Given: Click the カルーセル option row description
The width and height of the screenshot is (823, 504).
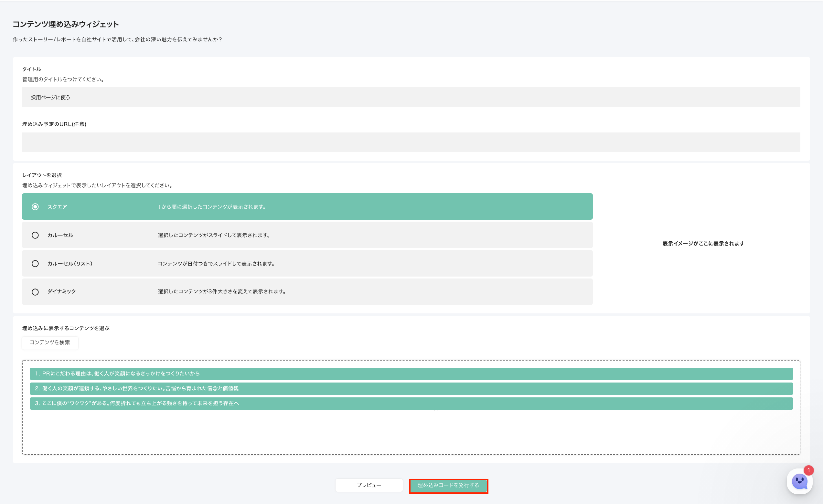Looking at the screenshot, I should [x=214, y=235].
